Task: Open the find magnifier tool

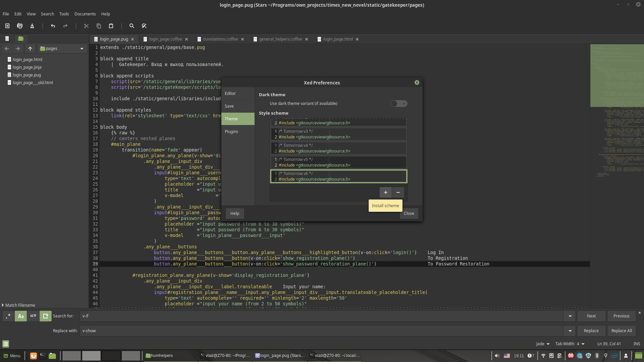Action: click(132, 26)
